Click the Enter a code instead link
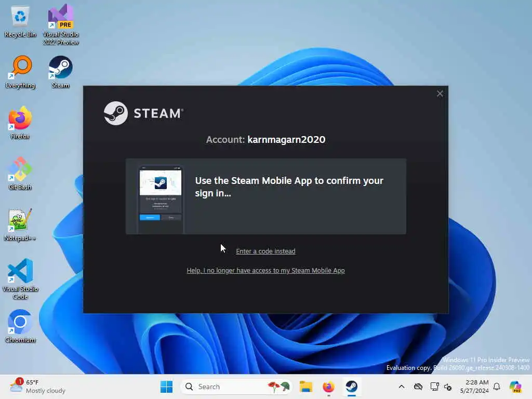532x399 pixels. (265, 251)
